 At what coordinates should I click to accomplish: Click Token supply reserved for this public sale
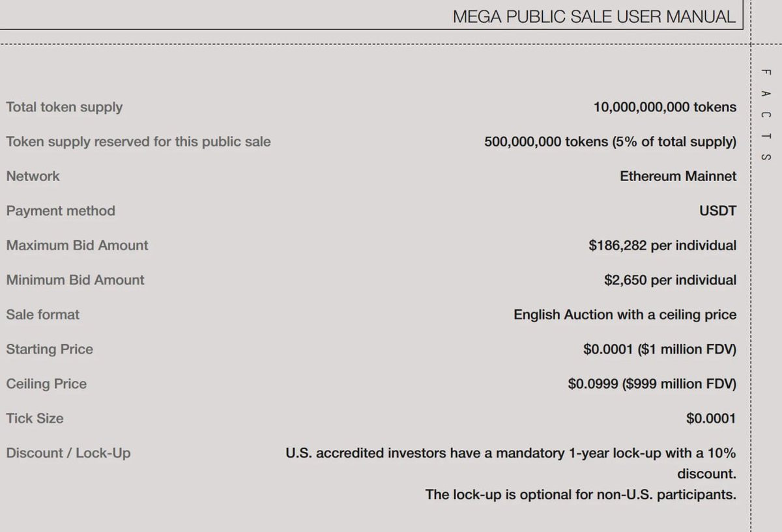[138, 142]
